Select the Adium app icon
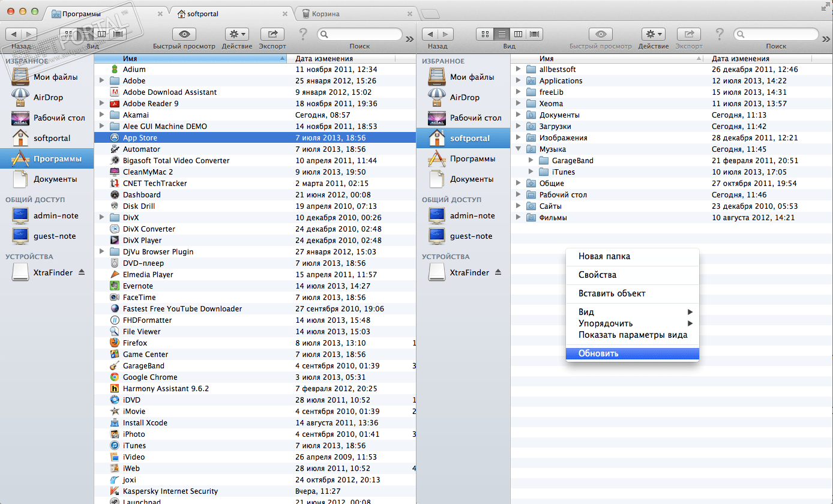Image resolution: width=833 pixels, height=504 pixels. [x=115, y=70]
